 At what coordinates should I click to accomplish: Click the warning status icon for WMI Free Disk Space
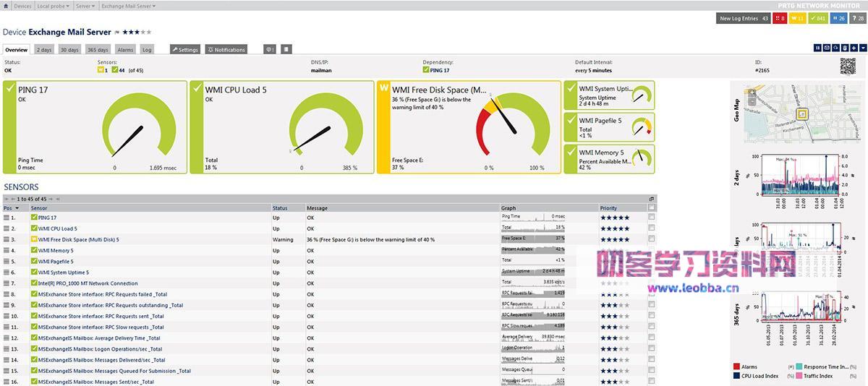point(34,239)
